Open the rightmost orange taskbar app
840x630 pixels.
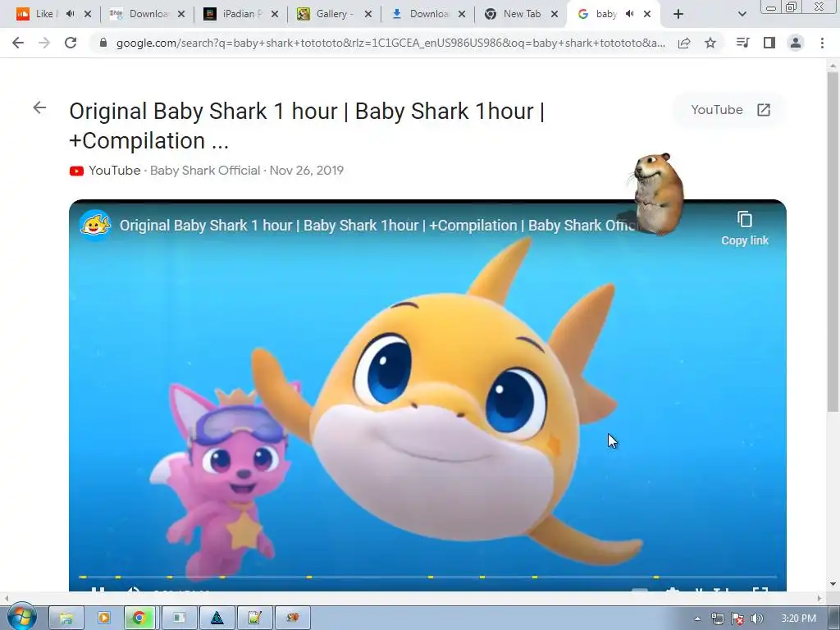[x=292, y=619]
